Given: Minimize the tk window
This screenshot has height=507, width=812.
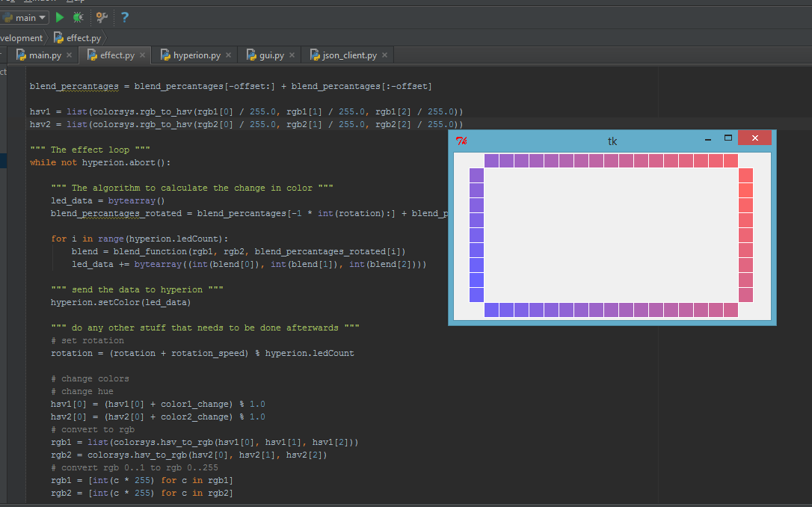Looking at the screenshot, I should tap(708, 139).
